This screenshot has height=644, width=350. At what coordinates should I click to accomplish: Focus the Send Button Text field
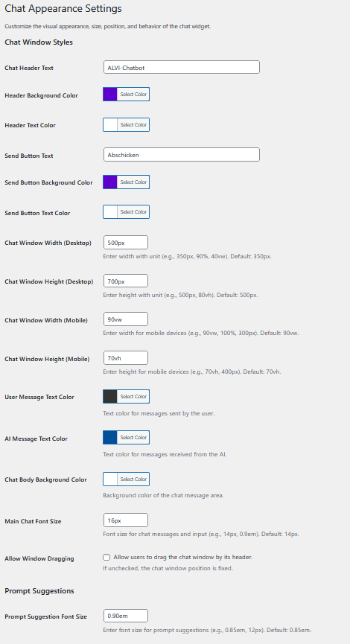click(x=182, y=155)
